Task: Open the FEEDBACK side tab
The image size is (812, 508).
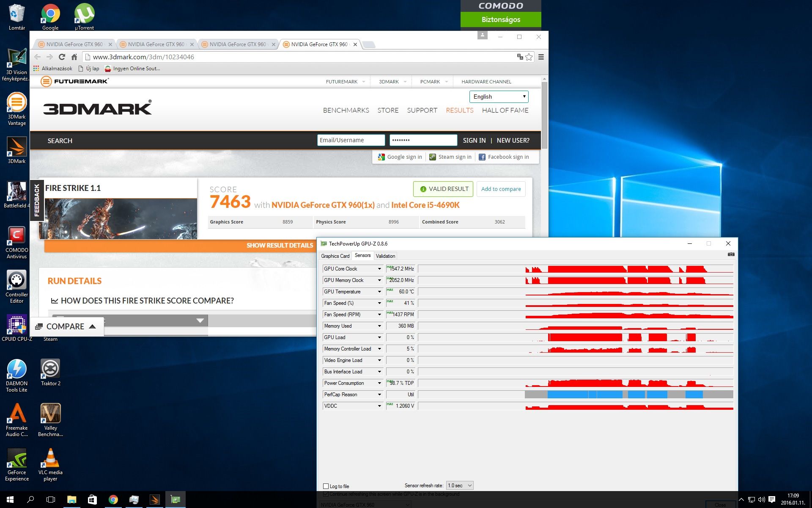Action: 37,200
